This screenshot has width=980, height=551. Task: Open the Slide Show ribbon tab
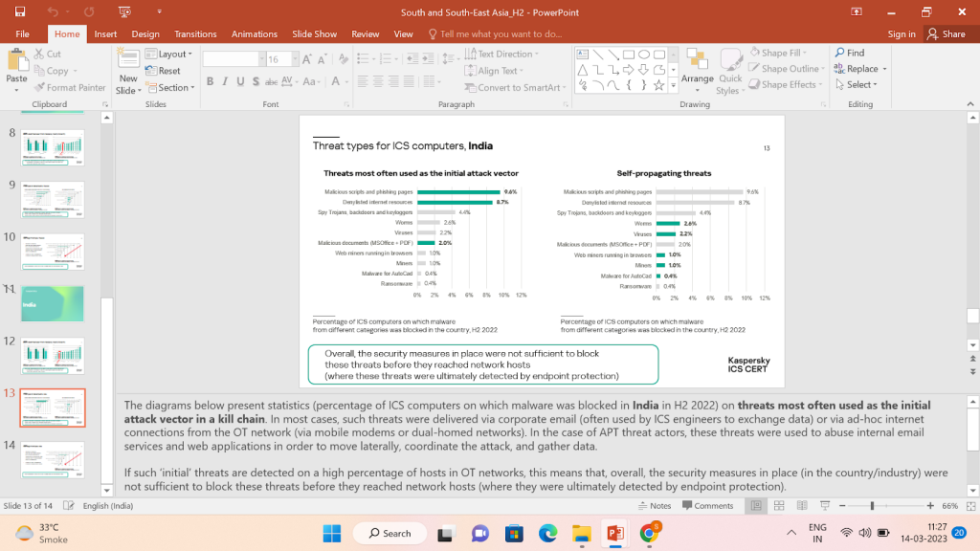(x=313, y=33)
